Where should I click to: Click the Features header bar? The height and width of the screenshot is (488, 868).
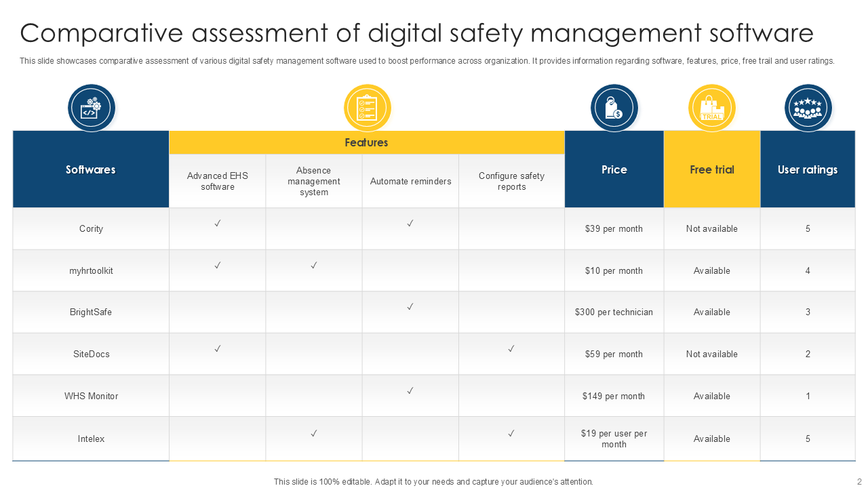(x=367, y=142)
